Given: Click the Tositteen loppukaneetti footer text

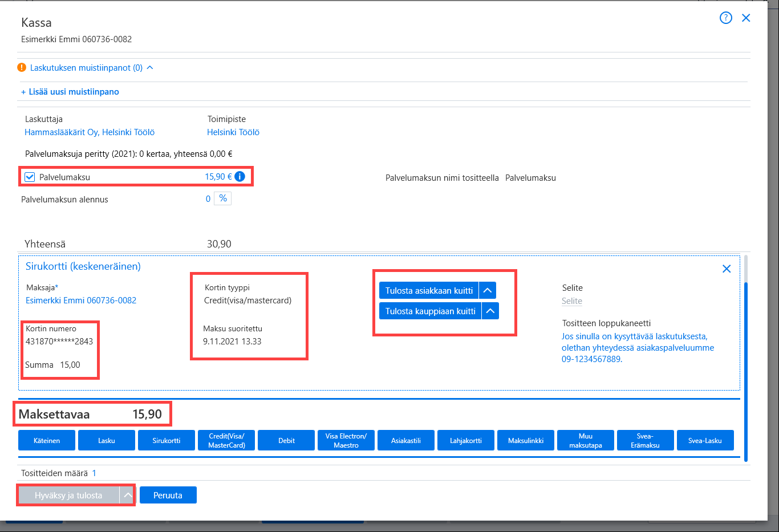Looking at the screenshot, I should (638, 348).
